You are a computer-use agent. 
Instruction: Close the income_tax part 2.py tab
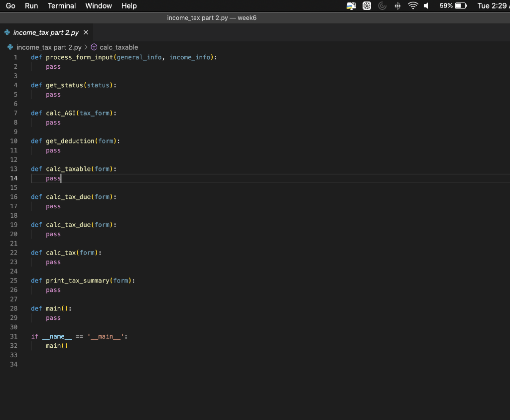[x=86, y=32]
